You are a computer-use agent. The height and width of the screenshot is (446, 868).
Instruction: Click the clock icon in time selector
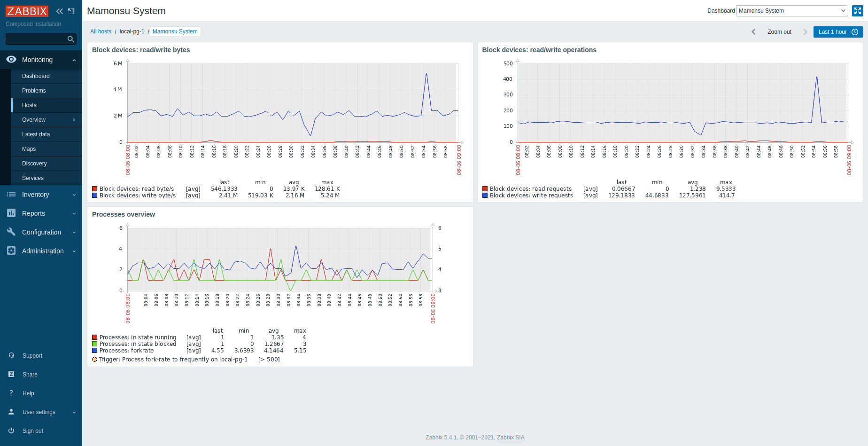[x=855, y=32]
